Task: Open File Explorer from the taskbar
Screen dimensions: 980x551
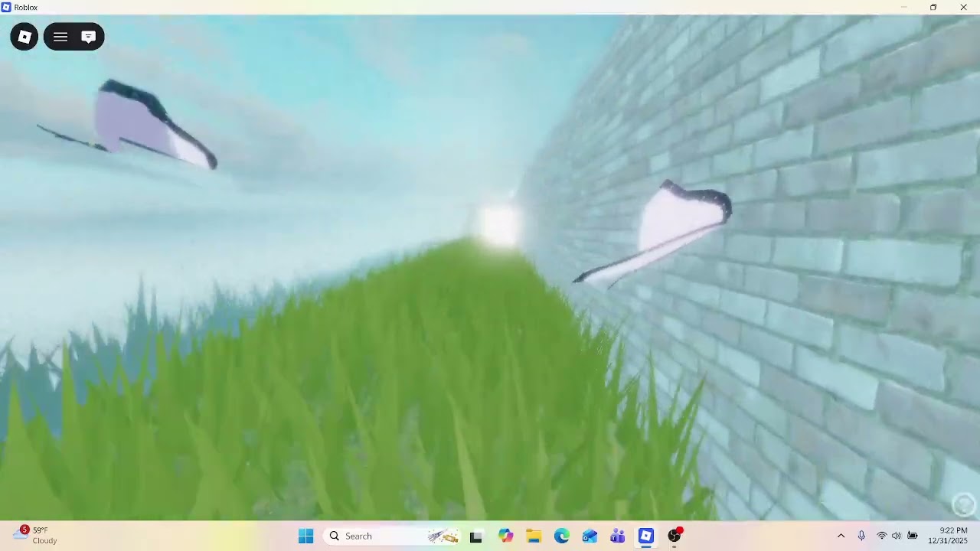Action: [534, 536]
